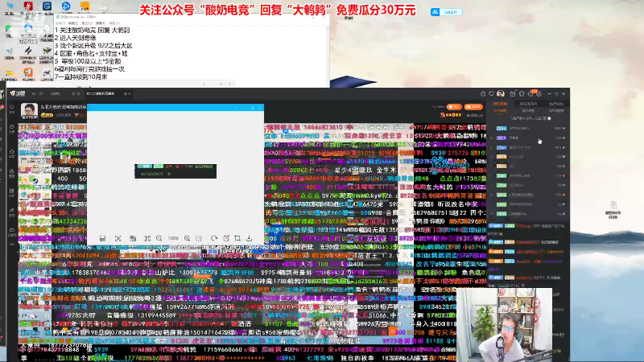Click the download arrow icon in the image viewer
This screenshot has height=362, width=644.
[249, 238]
